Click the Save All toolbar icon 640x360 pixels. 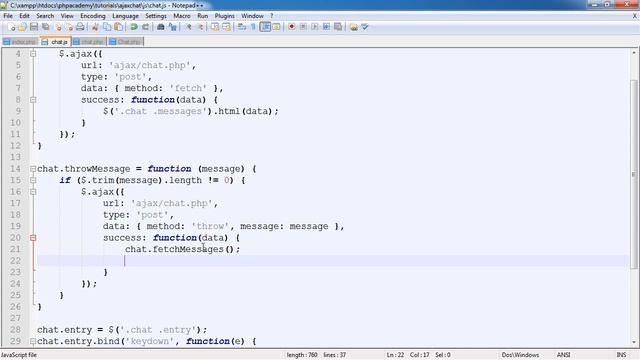coord(45,27)
